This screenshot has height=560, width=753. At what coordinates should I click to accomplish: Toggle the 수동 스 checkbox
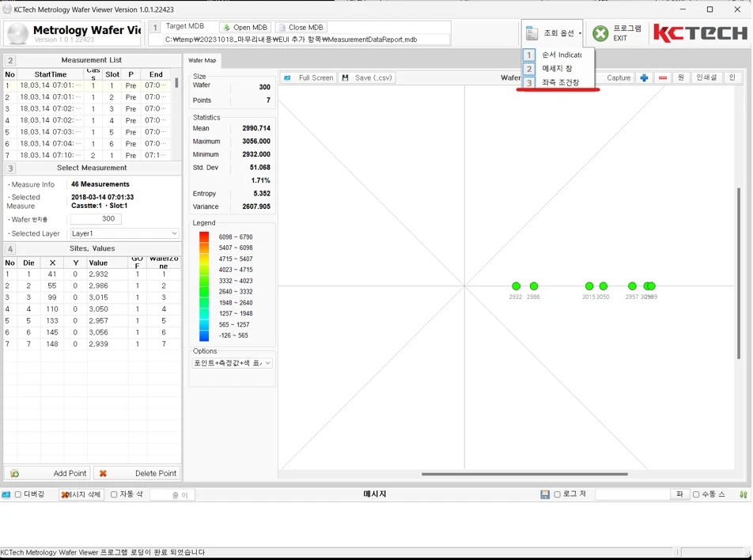pyautogui.click(x=696, y=494)
